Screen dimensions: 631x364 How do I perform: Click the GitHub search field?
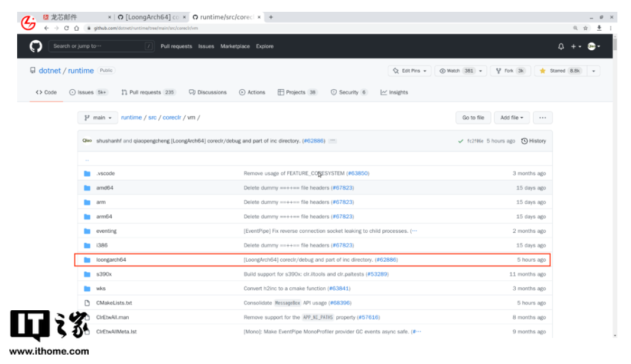point(100,46)
